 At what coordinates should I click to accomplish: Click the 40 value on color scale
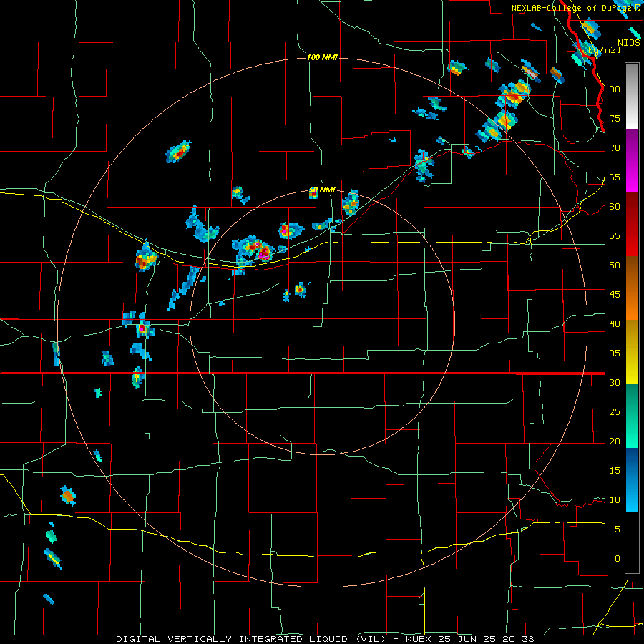(x=615, y=323)
